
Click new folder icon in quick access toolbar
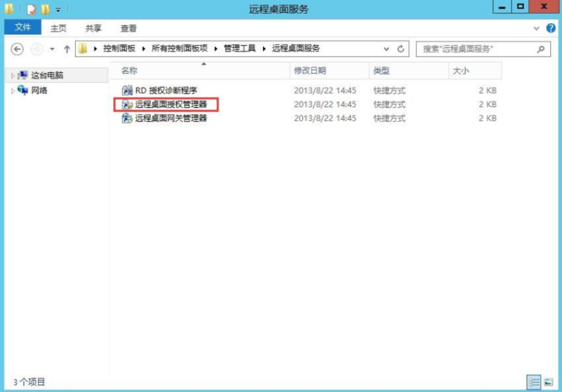point(46,9)
